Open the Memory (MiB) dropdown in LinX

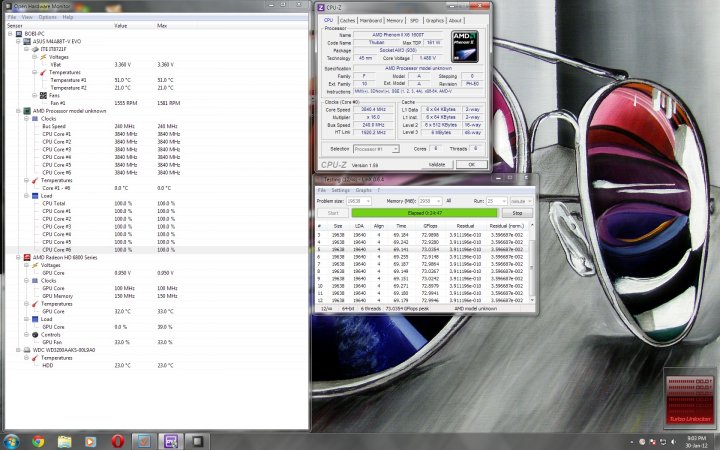pos(430,201)
